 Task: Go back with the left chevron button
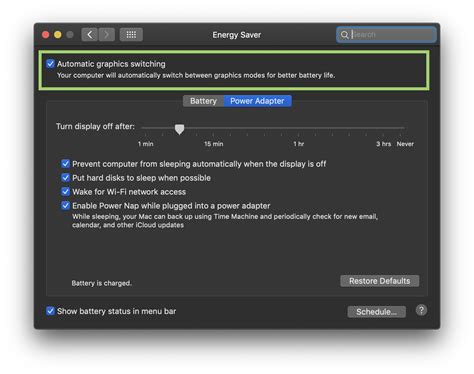click(x=89, y=34)
